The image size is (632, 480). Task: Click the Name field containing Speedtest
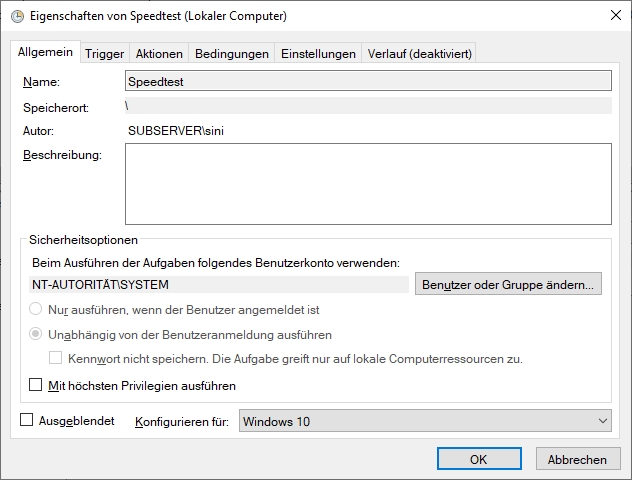(x=368, y=81)
